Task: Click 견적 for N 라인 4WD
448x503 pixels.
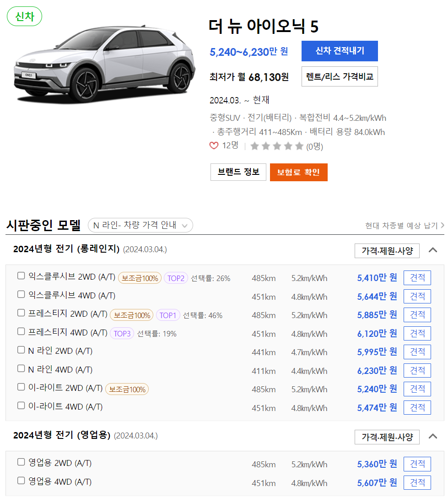Action: tap(417, 371)
